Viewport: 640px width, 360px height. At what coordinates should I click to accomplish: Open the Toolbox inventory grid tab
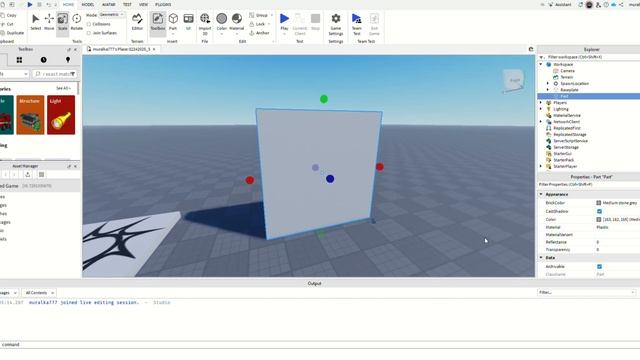pyautogui.click(x=19, y=60)
